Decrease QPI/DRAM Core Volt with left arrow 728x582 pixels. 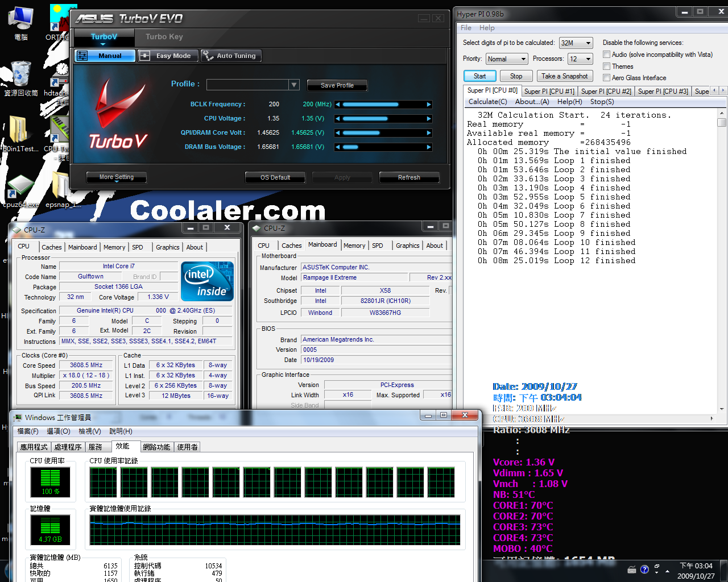(x=337, y=133)
